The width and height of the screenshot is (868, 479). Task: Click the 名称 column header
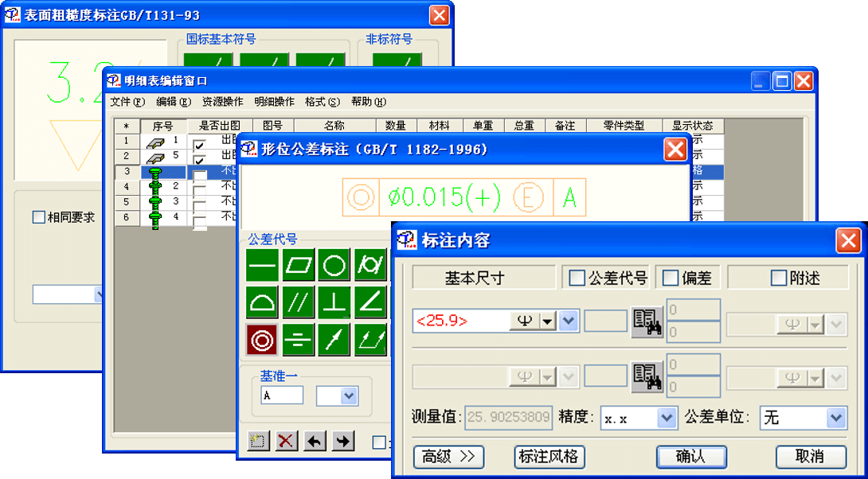[335, 126]
